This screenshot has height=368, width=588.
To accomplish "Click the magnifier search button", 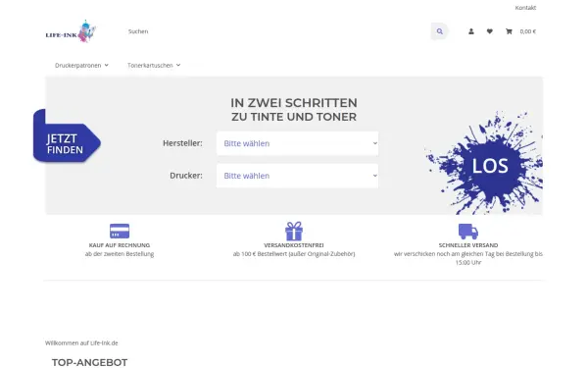I will tap(439, 31).
